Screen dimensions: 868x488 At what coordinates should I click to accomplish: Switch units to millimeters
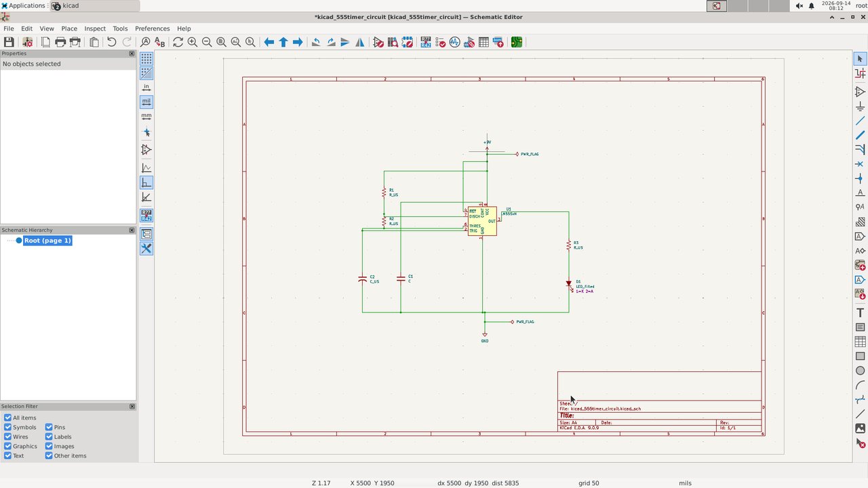click(x=146, y=117)
